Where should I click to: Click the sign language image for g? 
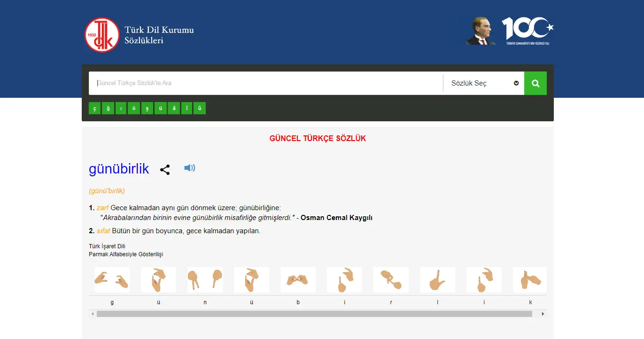coord(112,280)
